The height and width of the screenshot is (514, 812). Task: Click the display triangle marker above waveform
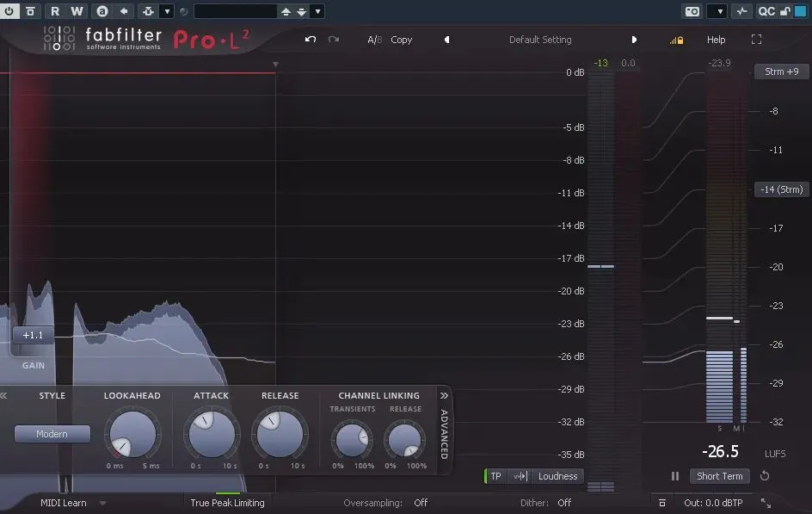(x=275, y=65)
